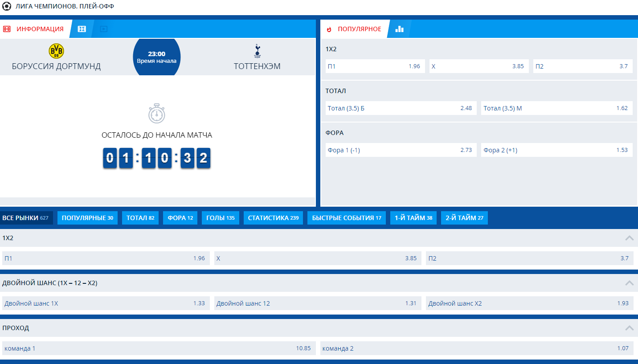
Task: Pick Фора 1 (-1) at 2.73
Action: tap(401, 150)
